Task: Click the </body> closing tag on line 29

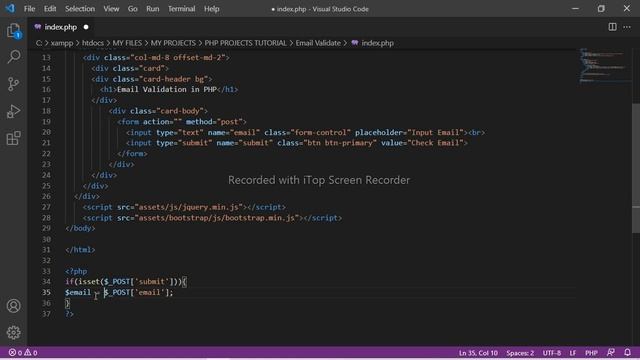Action: pyautogui.click(x=80, y=228)
